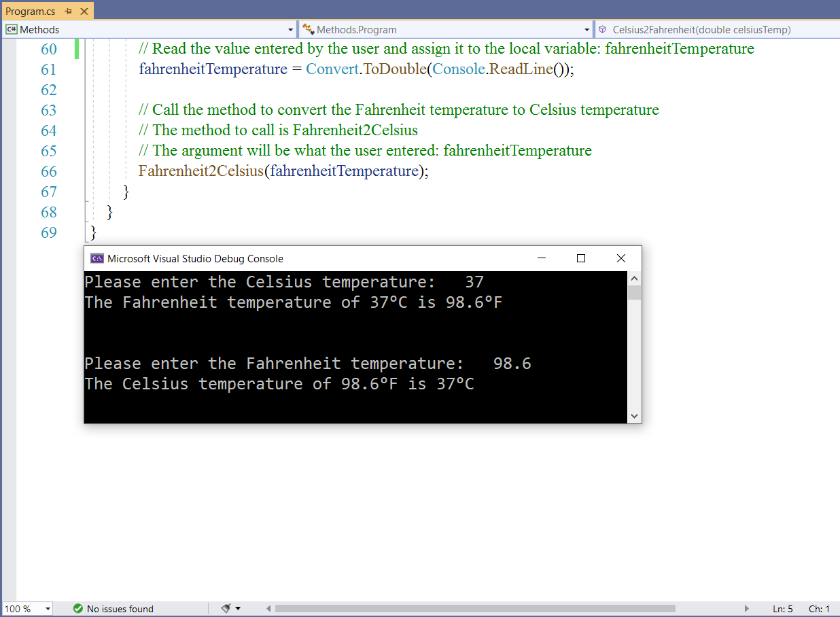Pin the Program.cs tab

[x=69, y=12]
